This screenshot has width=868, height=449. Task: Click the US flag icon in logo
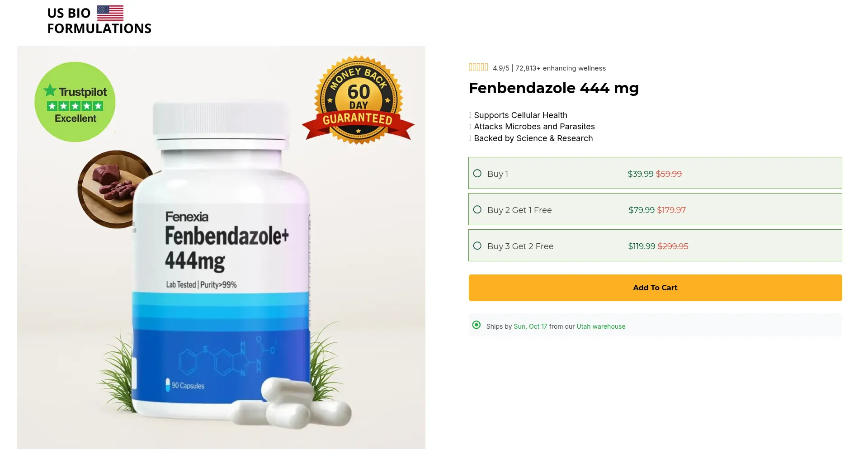110,13
